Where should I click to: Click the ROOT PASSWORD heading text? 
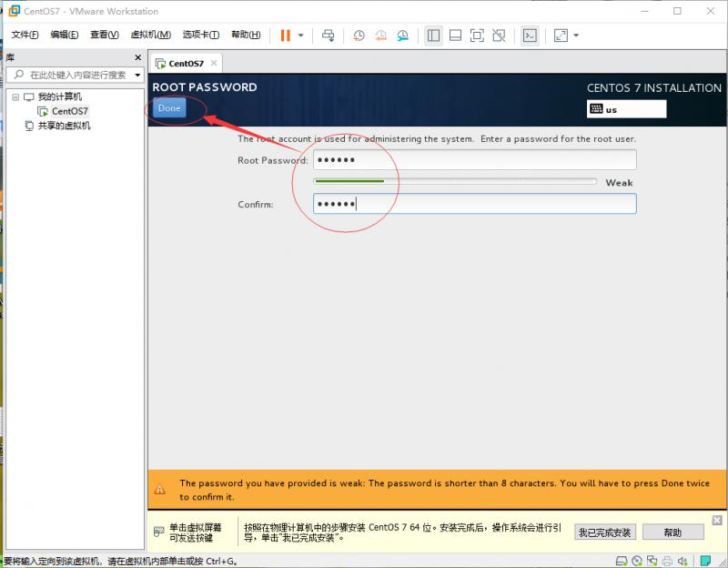[x=205, y=87]
